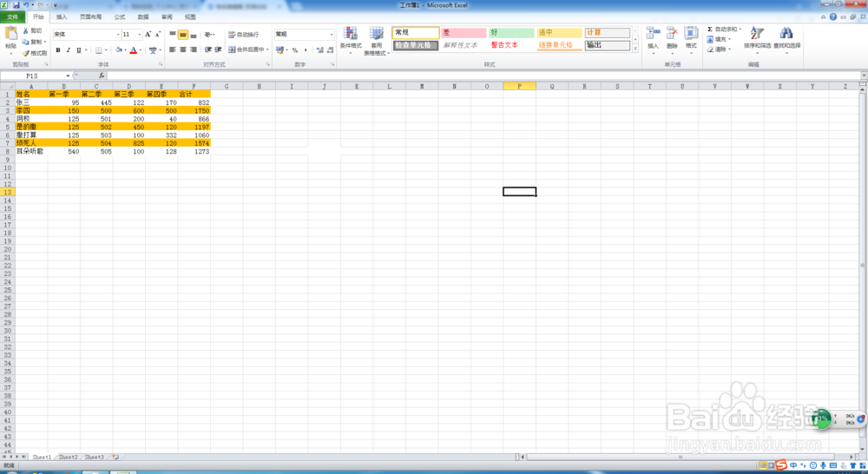868x474 pixels.
Task: Click AutoSum (自动求和)
Action: (724, 30)
